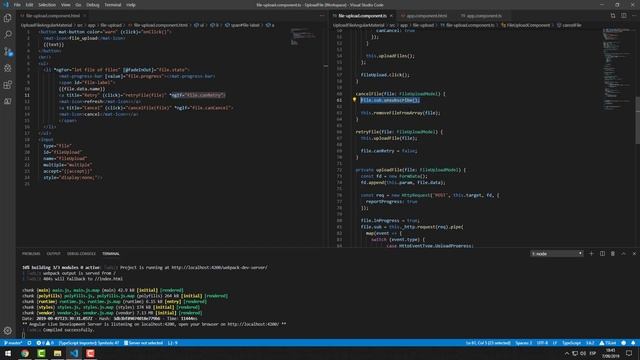Click lightbulb quick-fix icon beside line 61
The width and height of the screenshot is (640, 360).
[x=354, y=100]
